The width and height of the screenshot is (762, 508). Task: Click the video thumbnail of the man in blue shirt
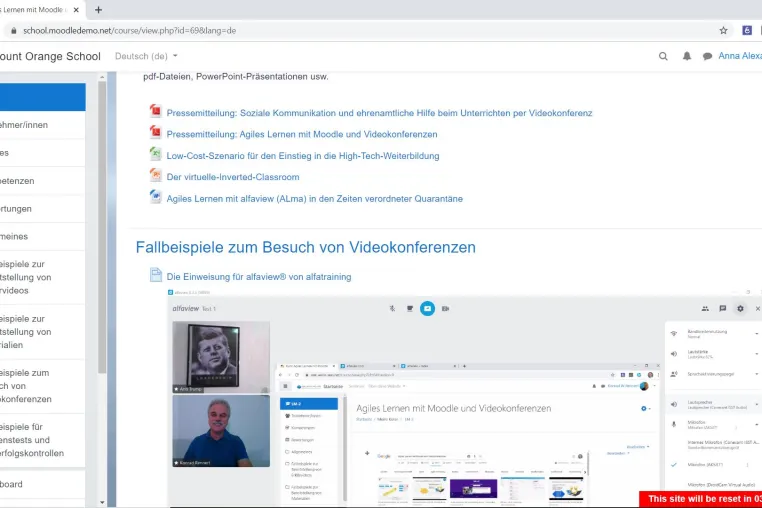point(221,431)
